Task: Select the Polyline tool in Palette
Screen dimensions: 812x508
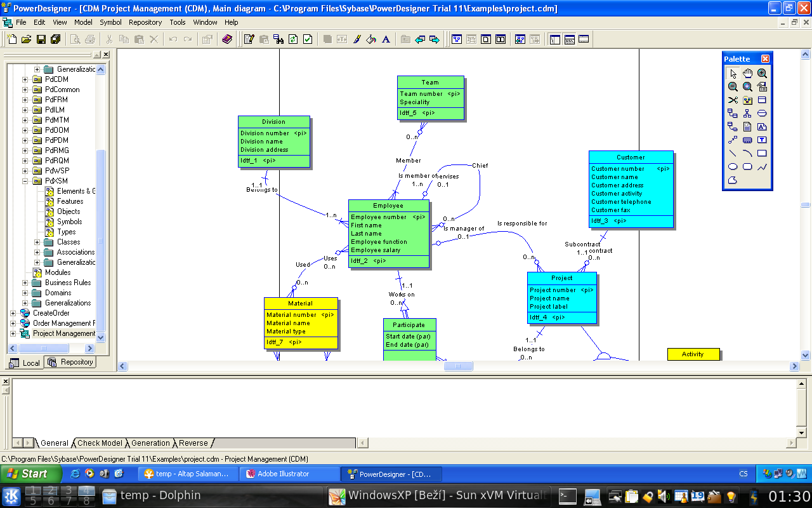Action: click(x=762, y=166)
